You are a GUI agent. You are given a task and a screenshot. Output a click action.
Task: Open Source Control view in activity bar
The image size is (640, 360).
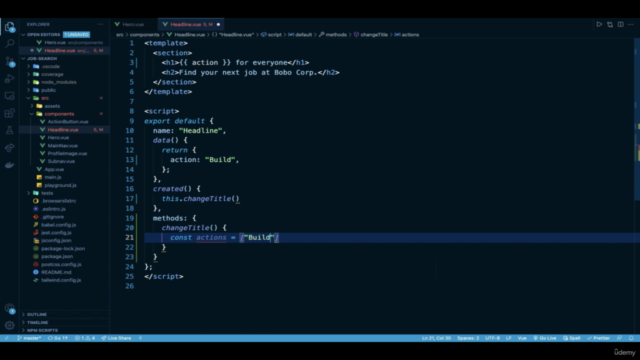click(9, 61)
